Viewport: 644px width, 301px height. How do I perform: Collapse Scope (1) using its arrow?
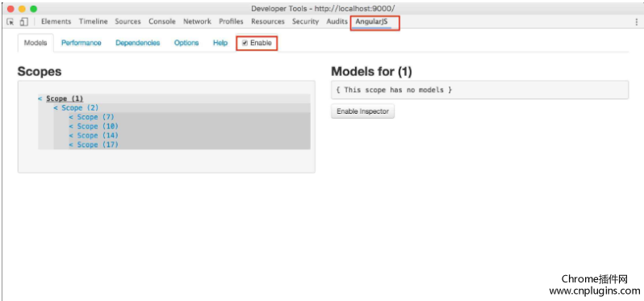(x=40, y=98)
